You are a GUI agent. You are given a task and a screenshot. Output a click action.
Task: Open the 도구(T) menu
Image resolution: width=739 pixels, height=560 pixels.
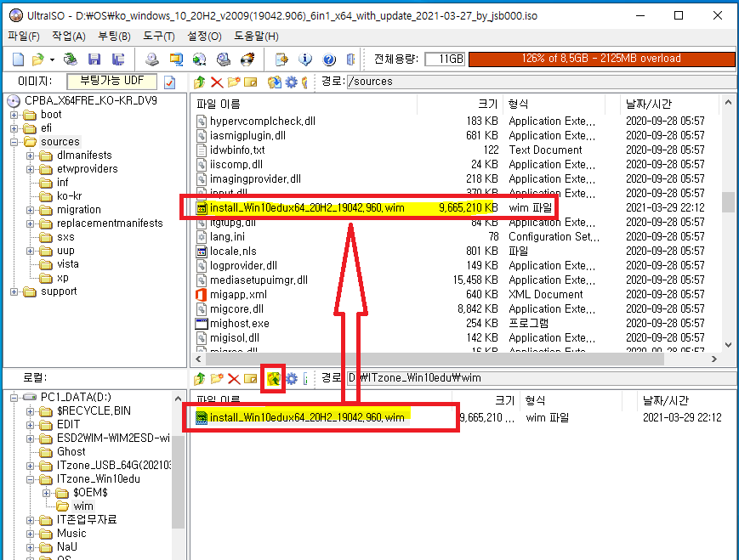point(159,37)
